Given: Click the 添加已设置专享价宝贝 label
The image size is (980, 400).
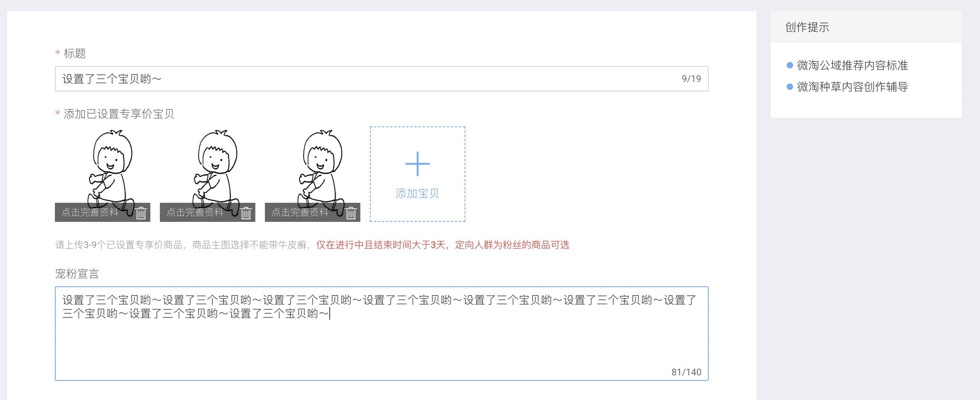Looking at the screenshot, I should click(x=119, y=114).
